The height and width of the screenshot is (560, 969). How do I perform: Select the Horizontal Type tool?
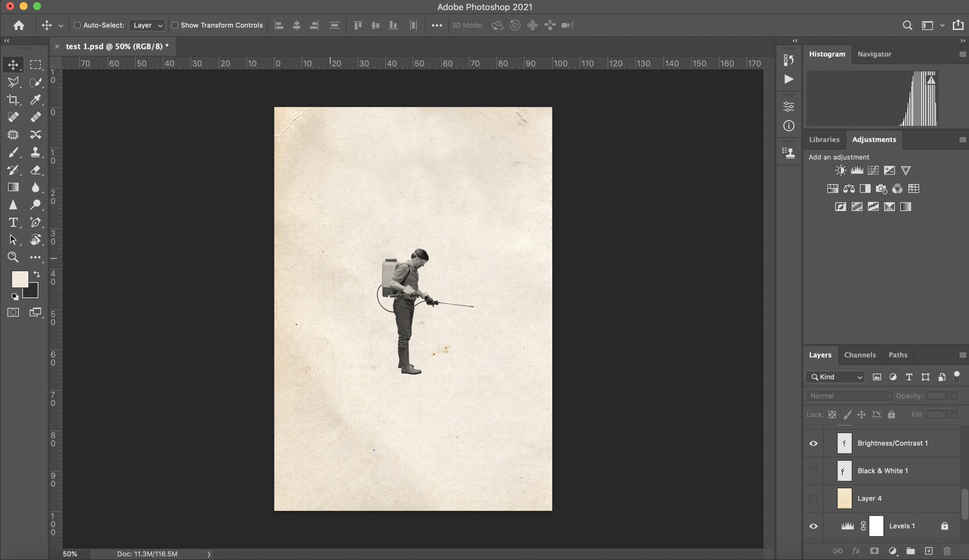pyautogui.click(x=13, y=222)
